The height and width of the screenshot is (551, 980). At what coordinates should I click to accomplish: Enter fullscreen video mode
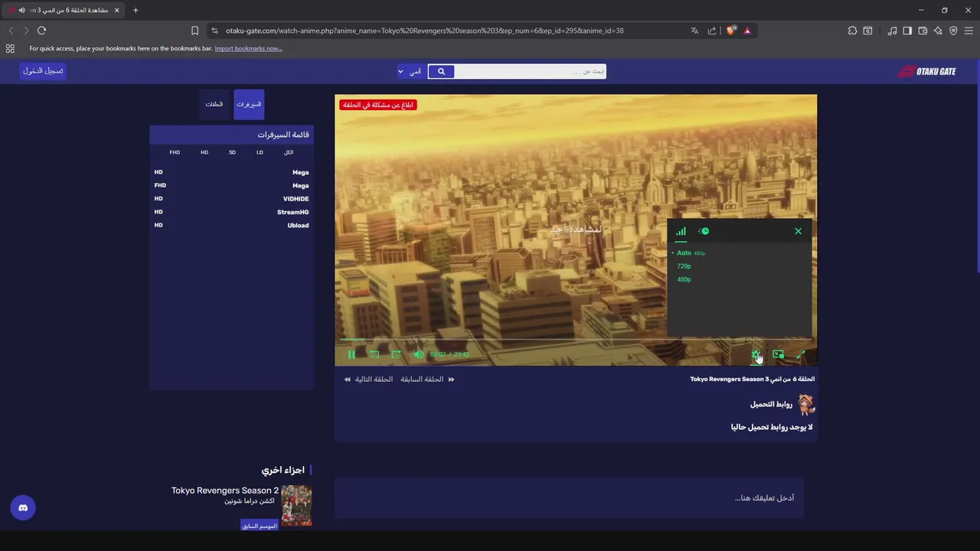[x=801, y=354]
